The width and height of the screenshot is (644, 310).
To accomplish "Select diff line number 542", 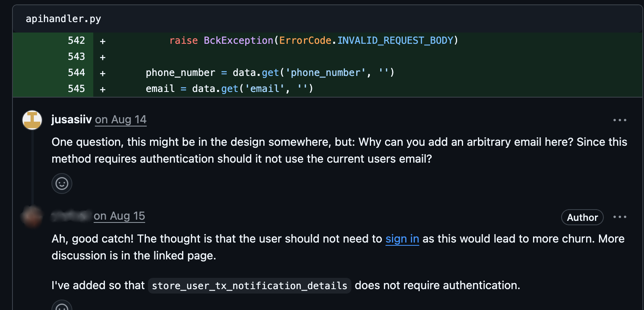I will pos(76,41).
